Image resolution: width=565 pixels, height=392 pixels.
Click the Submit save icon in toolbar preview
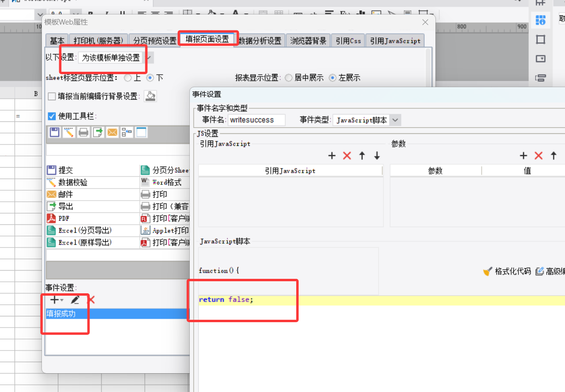pos(55,132)
